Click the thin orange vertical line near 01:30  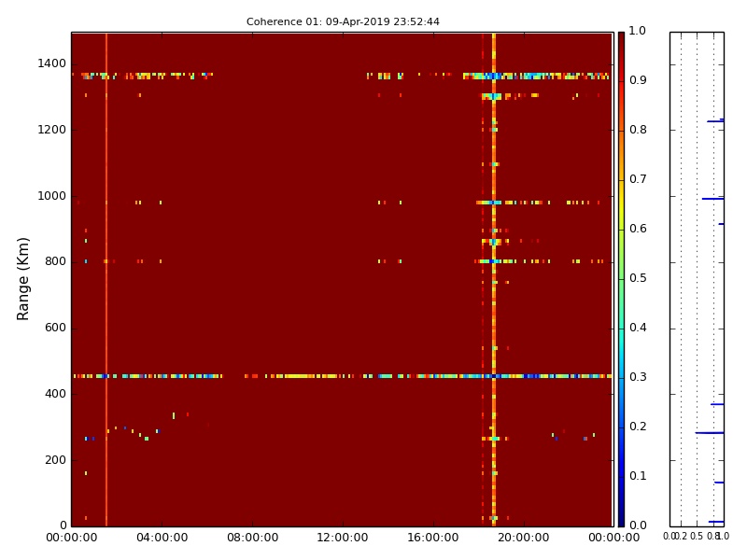click(106, 279)
